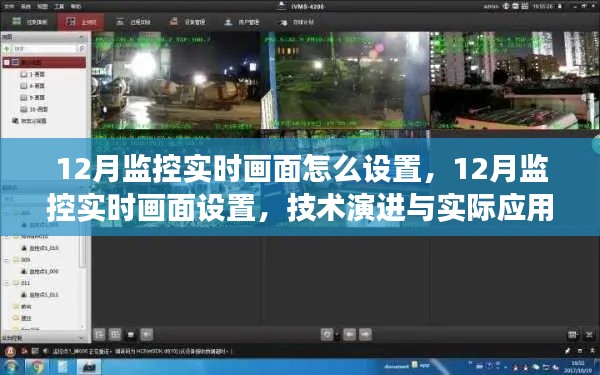The width and height of the screenshot is (600, 375).
Task: Select camera 监控点1_010 in the list
Action: click(40, 248)
